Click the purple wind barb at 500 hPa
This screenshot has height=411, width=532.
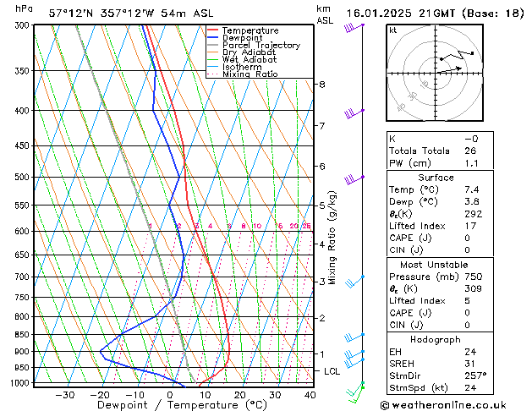tap(353, 179)
